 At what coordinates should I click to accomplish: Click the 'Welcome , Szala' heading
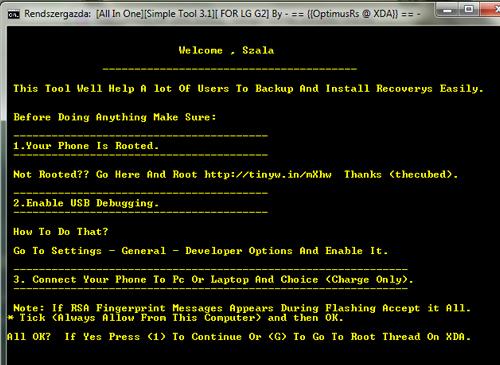[226, 51]
